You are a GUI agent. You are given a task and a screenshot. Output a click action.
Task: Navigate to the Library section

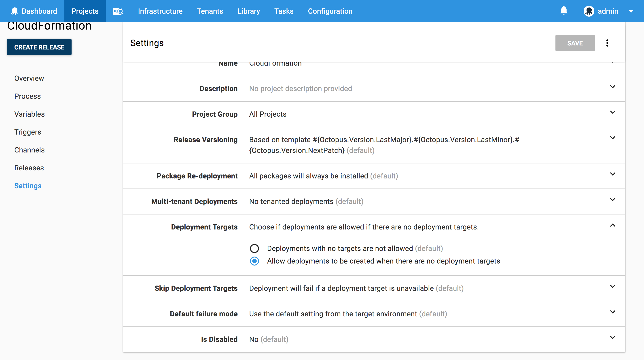tap(248, 11)
